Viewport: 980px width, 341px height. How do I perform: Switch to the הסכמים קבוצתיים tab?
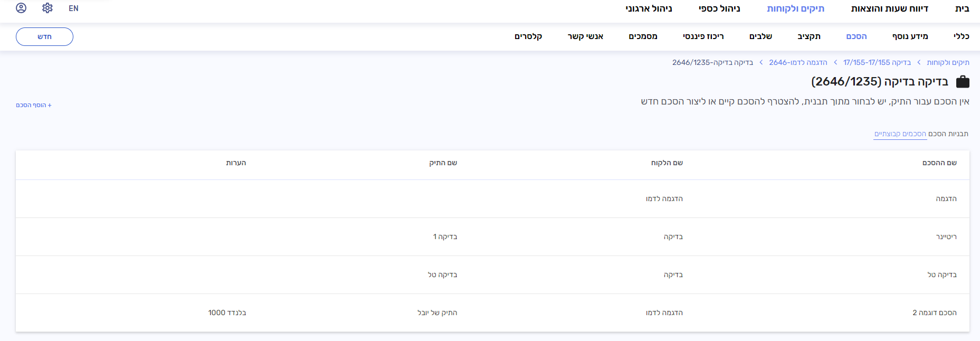[x=900, y=134]
